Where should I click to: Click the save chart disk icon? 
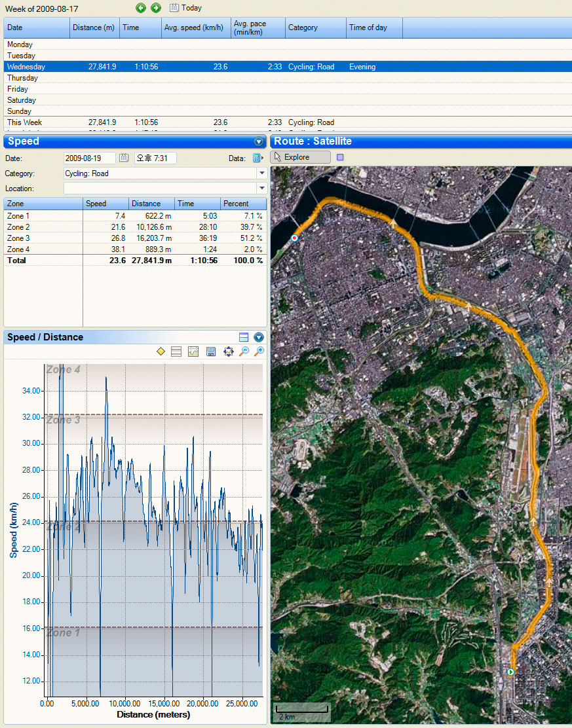click(211, 352)
